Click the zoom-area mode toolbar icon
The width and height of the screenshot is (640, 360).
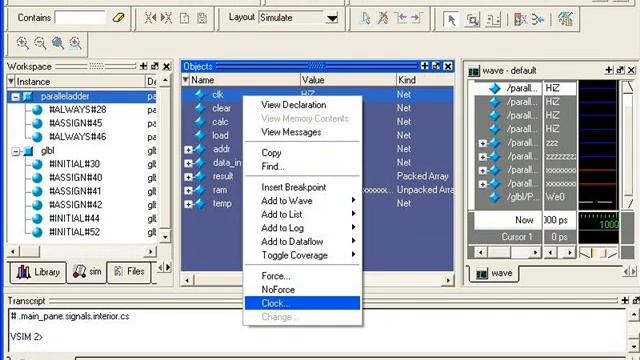pyautogui.click(x=472, y=19)
